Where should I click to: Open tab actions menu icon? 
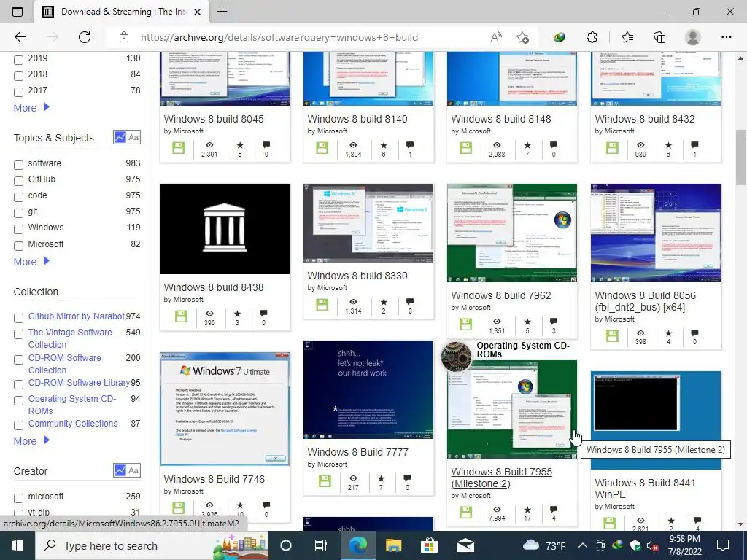18,12
